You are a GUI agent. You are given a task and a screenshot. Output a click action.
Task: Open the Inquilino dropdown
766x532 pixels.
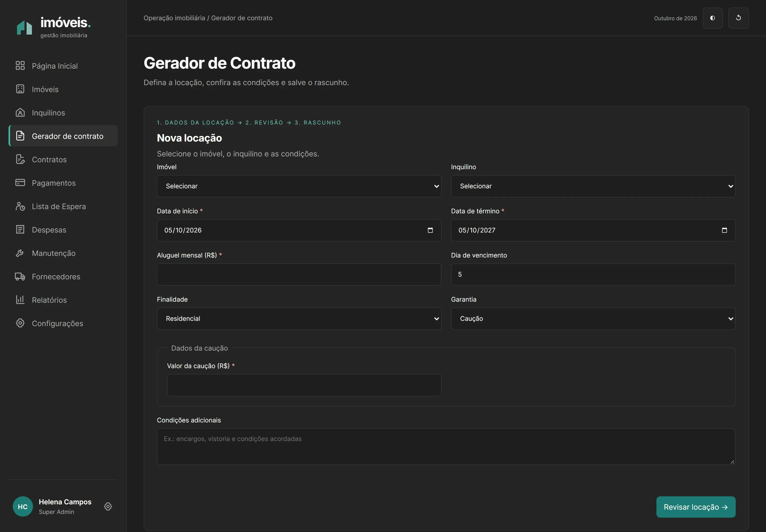pyautogui.click(x=593, y=186)
